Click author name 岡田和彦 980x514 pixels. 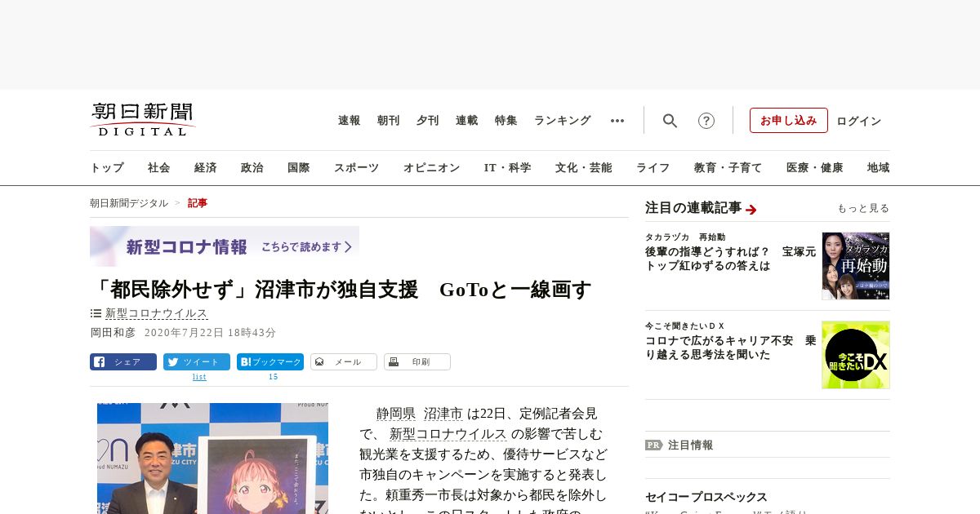tap(113, 333)
